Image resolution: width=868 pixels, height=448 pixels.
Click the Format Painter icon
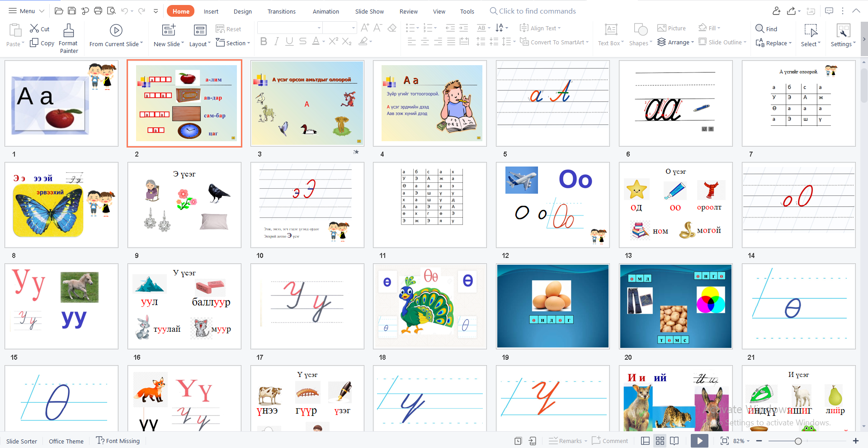click(x=69, y=31)
